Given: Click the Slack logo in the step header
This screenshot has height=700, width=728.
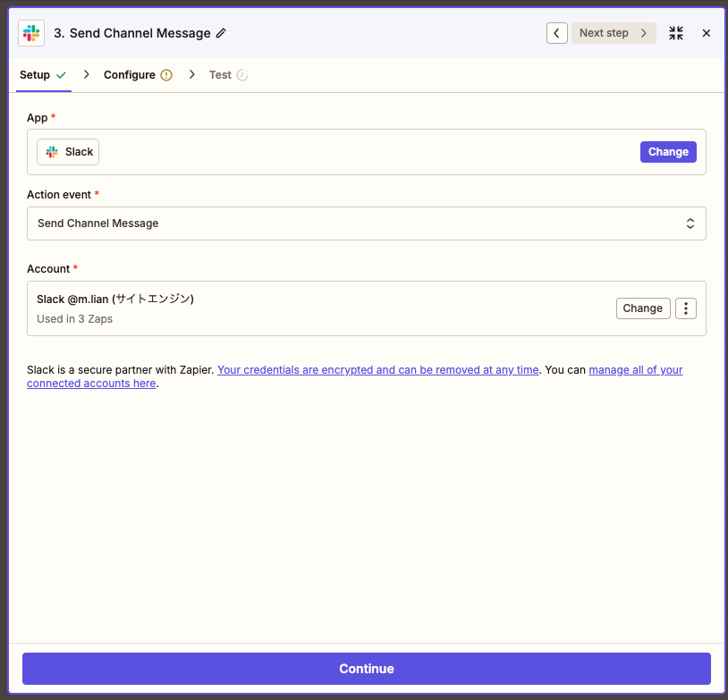Looking at the screenshot, I should click(31, 33).
